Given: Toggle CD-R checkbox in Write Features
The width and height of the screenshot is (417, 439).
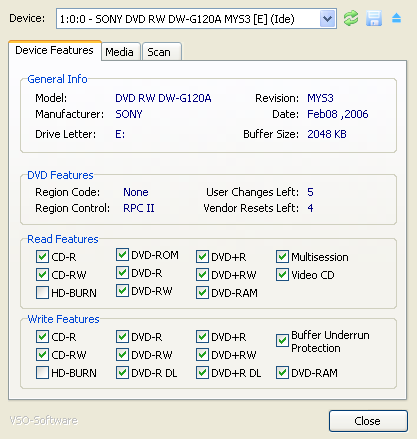Looking at the screenshot, I should pyautogui.click(x=42, y=337).
